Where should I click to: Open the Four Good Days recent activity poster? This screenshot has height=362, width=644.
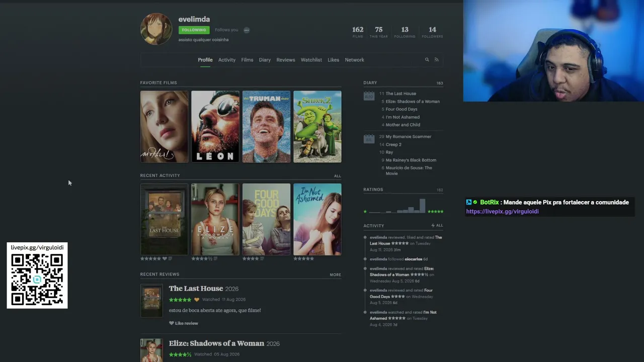click(x=267, y=219)
